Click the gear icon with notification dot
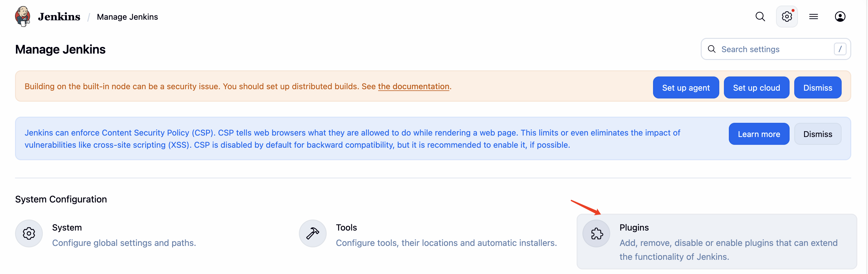Screen dimensions: 868x274 tap(786, 17)
